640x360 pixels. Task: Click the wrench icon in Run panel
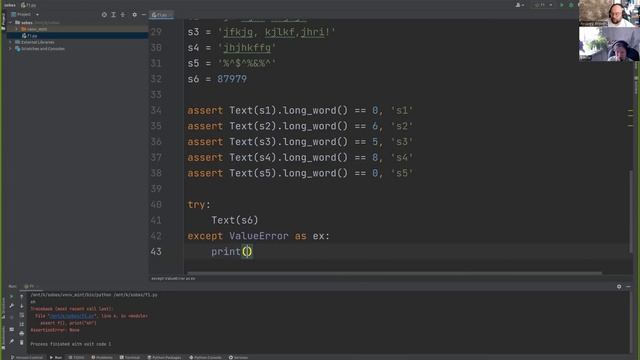pos(11,306)
